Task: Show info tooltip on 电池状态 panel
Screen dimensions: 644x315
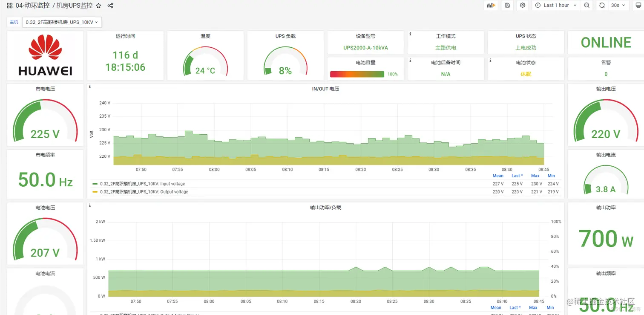Action: coord(490,60)
